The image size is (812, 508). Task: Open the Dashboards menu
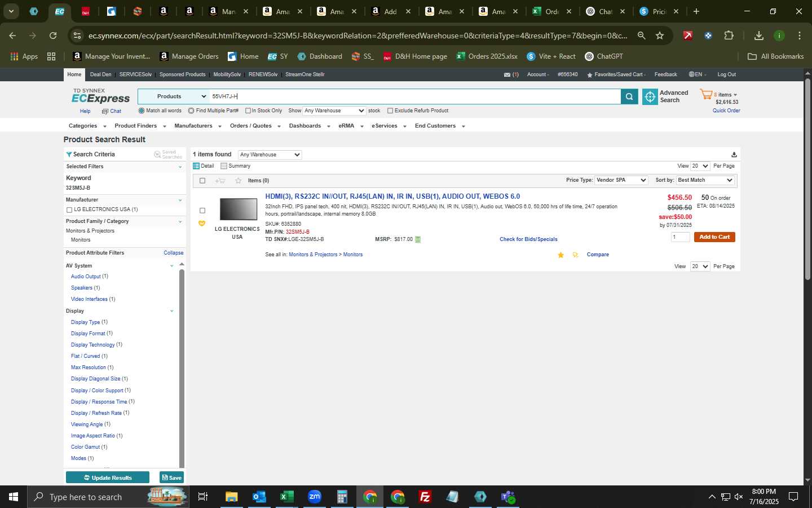(x=310, y=126)
